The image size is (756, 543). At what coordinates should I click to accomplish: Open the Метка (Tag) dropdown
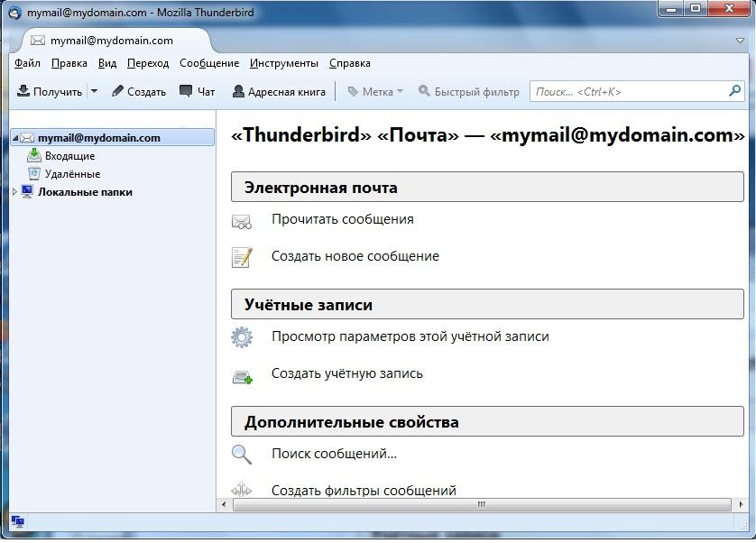click(x=376, y=91)
